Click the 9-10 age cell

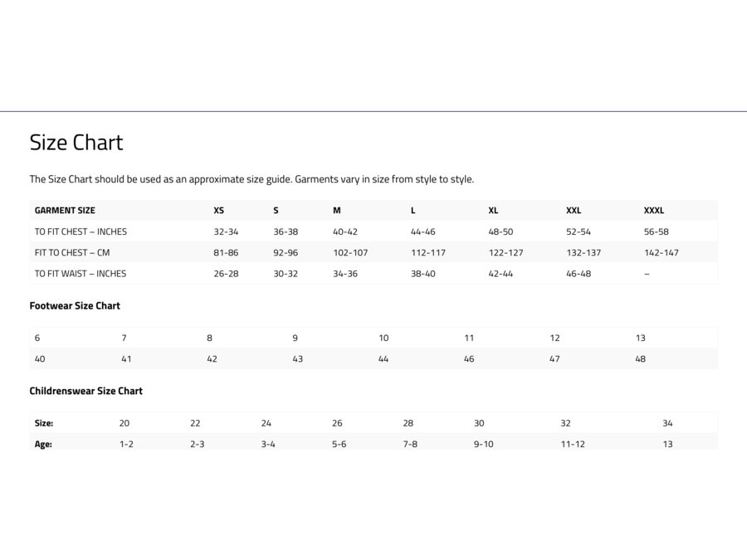coord(483,444)
